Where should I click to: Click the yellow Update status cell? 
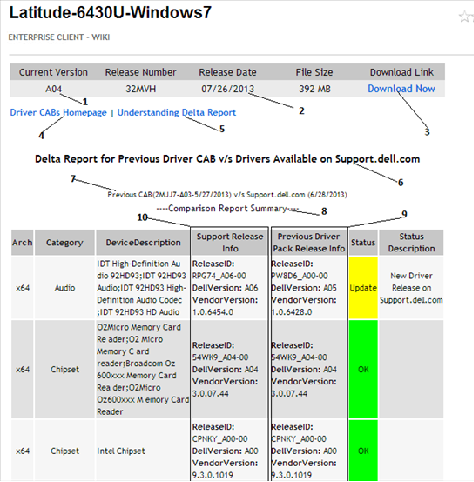pos(363,288)
